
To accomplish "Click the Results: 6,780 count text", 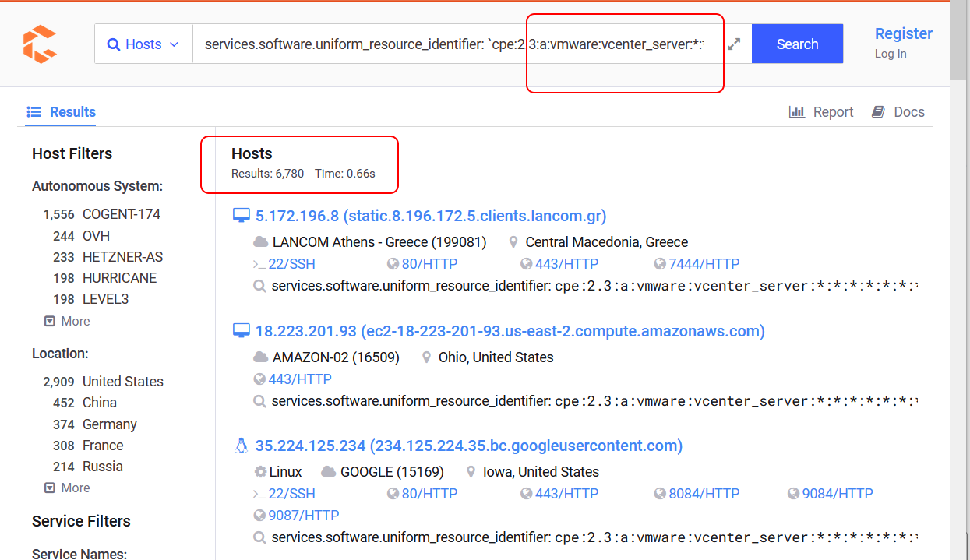I will (267, 174).
